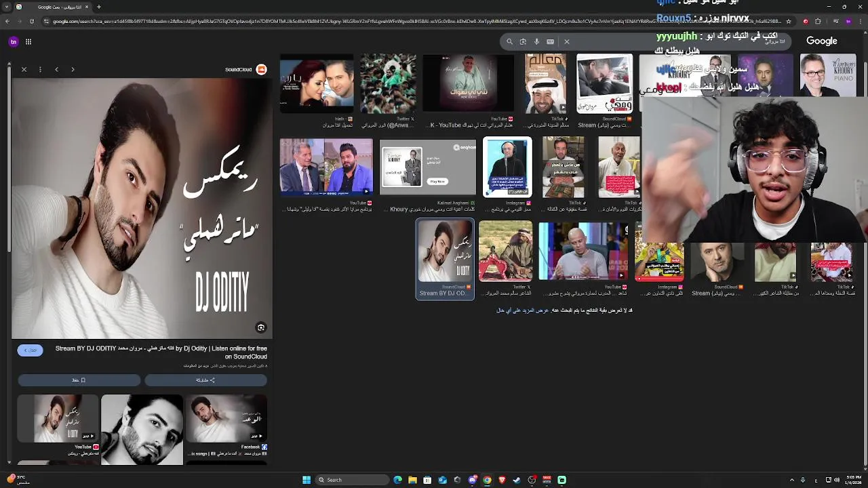Start voice search with microphone icon
Screen dimensions: 868x488
click(536, 41)
